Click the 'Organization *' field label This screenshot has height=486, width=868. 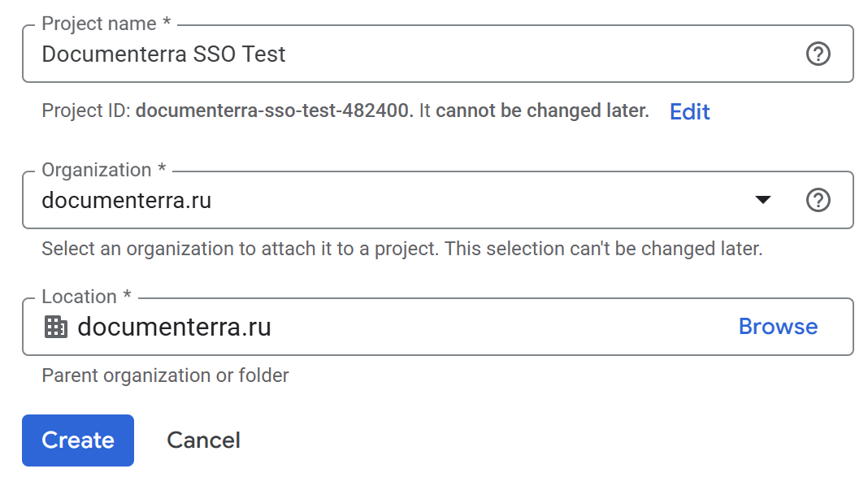pos(103,170)
